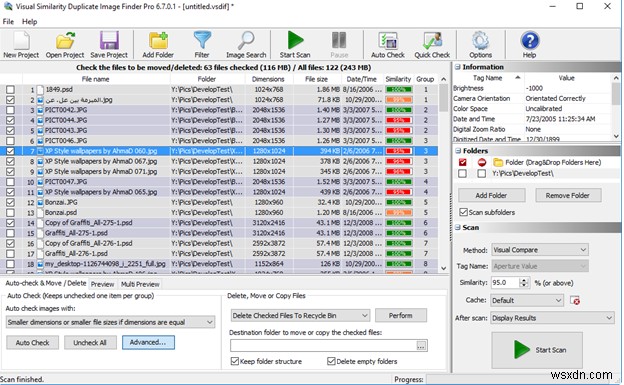Collapse the Folders panel section
The height and width of the screenshot is (385, 624).
click(458, 151)
